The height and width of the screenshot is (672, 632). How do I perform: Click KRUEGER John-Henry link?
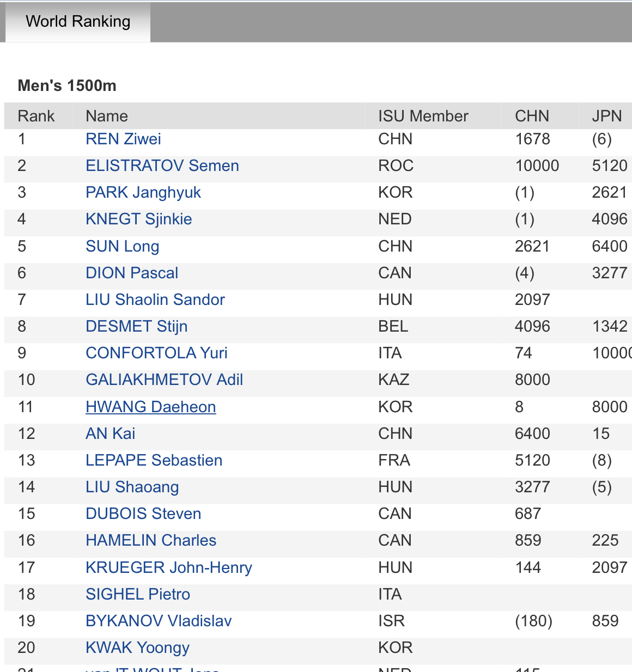click(168, 567)
